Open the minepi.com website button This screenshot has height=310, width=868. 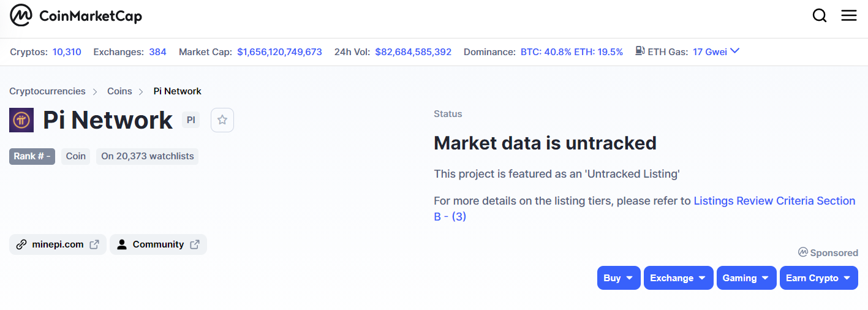(58, 244)
